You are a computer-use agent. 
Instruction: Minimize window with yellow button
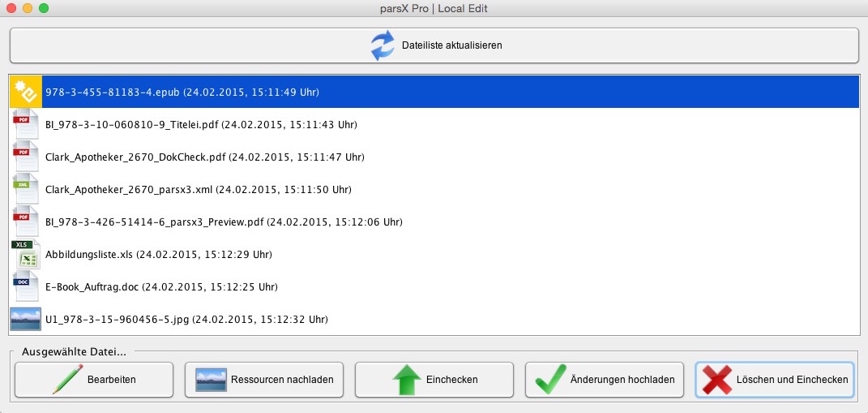pos(27,8)
